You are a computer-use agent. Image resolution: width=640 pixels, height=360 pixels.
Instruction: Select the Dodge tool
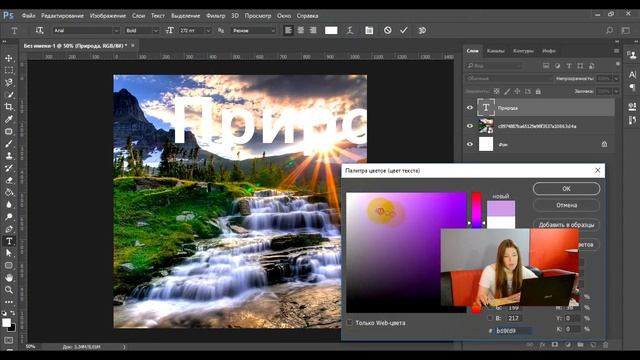9,217
